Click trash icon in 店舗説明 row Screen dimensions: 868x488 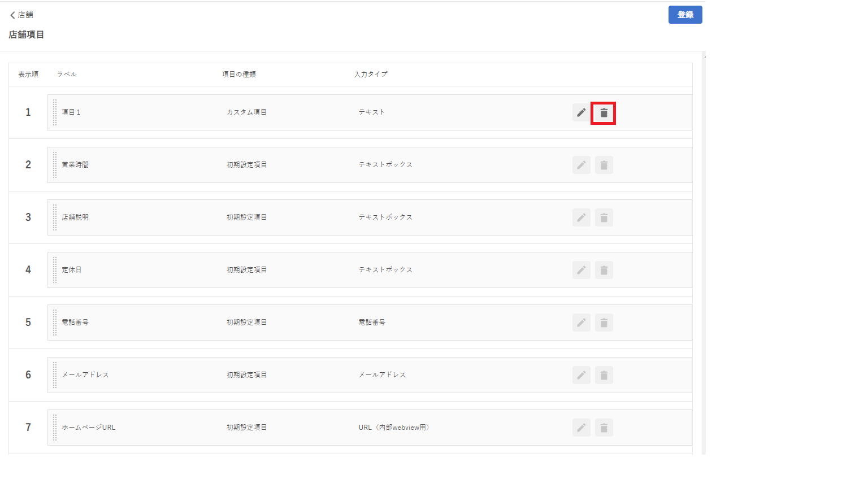pyautogui.click(x=604, y=217)
